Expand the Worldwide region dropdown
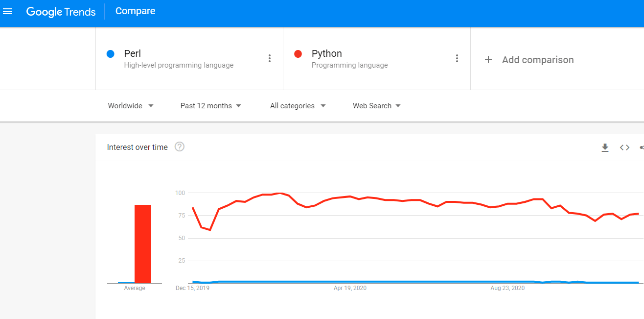Screen dimensions: 644x319 tap(131, 106)
